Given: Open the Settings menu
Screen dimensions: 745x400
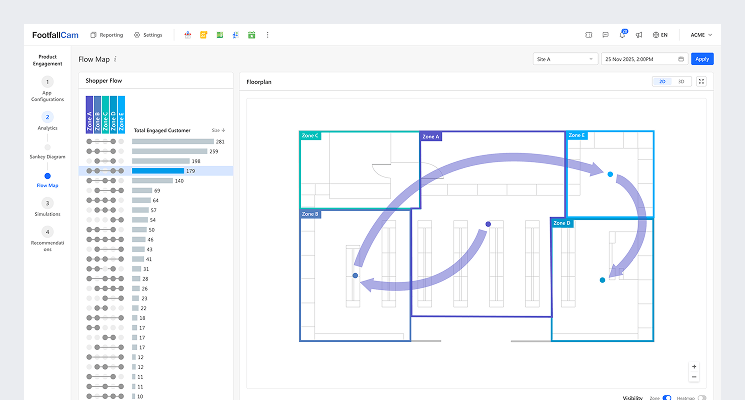Looking at the screenshot, I should (148, 34).
